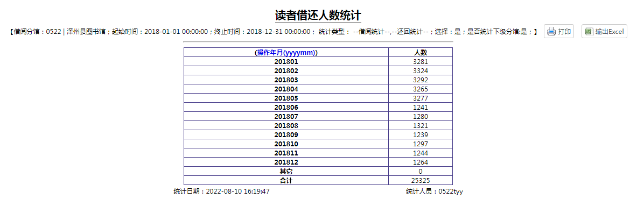Select the 201808 row label

tap(286, 125)
